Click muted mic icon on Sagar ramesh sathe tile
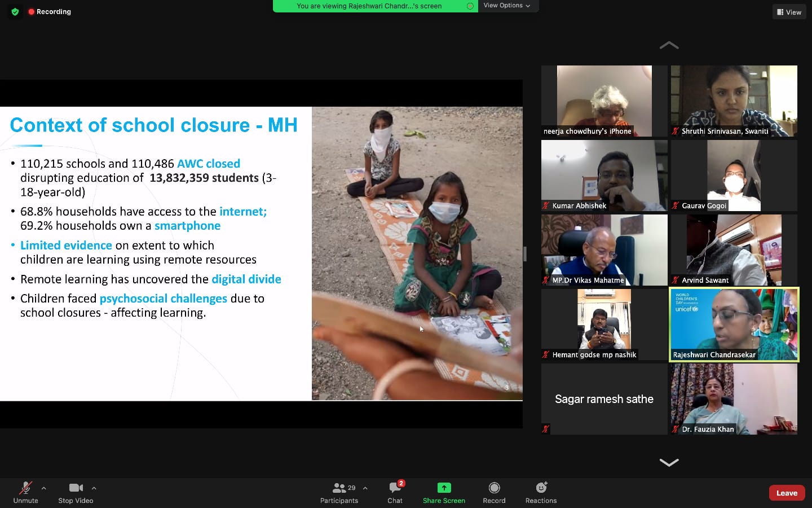 click(545, 429)
